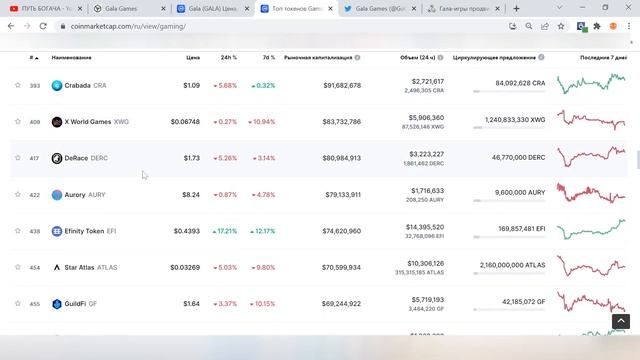Open a new browser tab
This screenshot has height=360, width=640.
tap(516, 8)
